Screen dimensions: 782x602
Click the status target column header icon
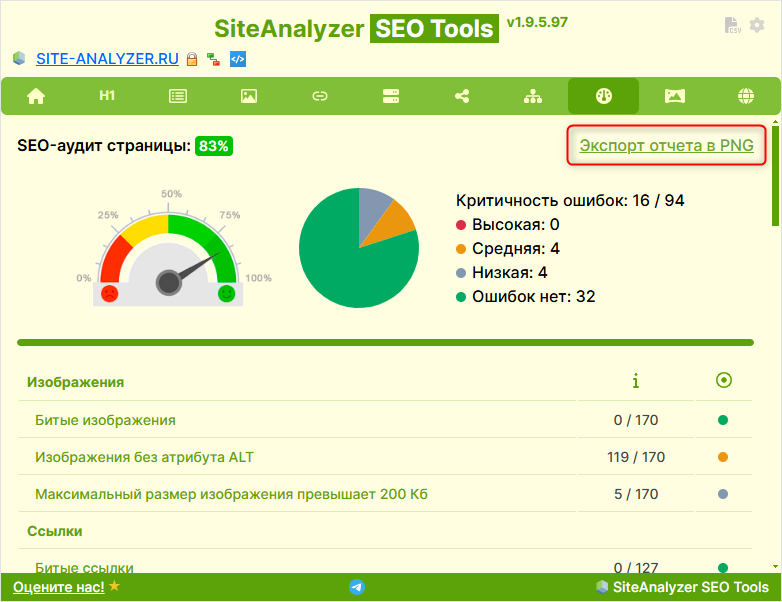click(724, 380)
